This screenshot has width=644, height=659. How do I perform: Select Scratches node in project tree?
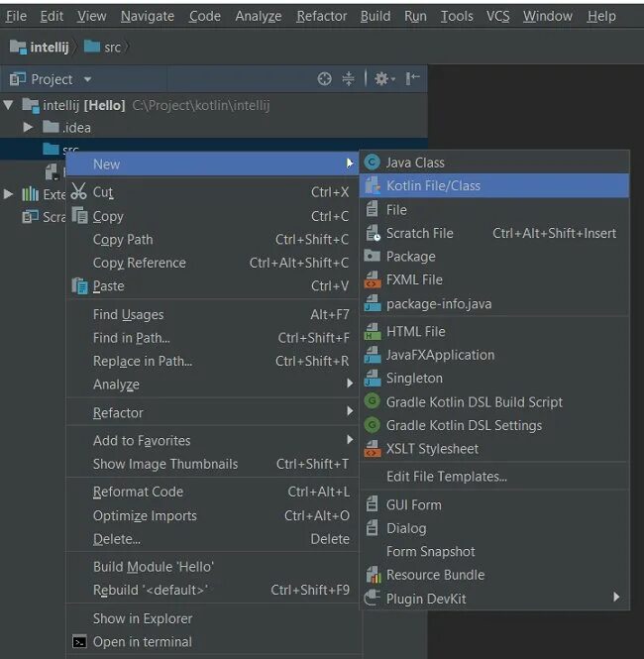(x=44, y=217)
